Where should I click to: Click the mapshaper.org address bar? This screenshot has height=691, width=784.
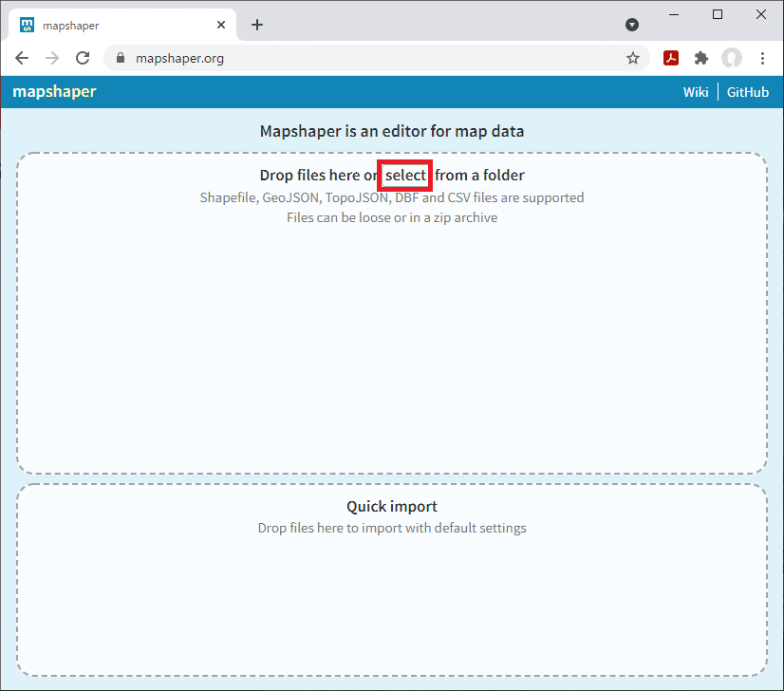[x=377, y=59]
